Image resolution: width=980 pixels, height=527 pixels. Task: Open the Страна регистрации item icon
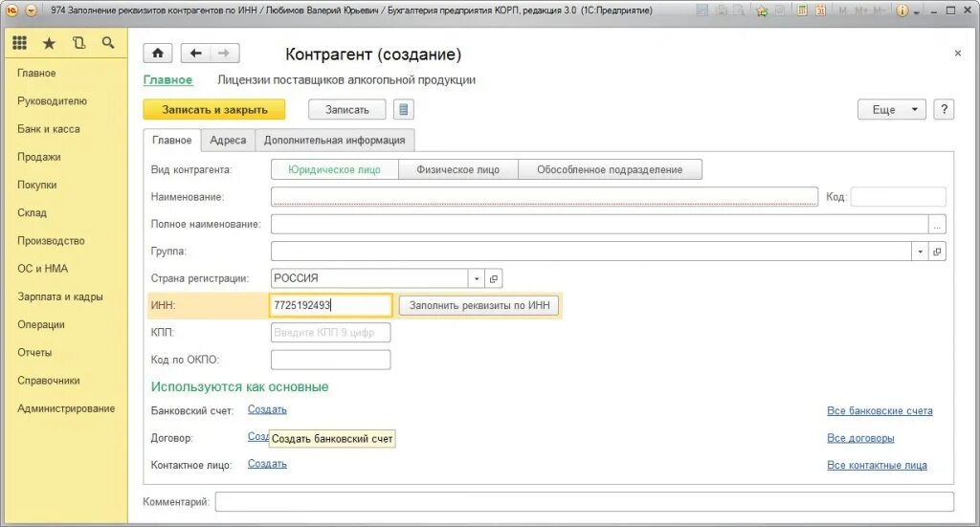[494, 278]
